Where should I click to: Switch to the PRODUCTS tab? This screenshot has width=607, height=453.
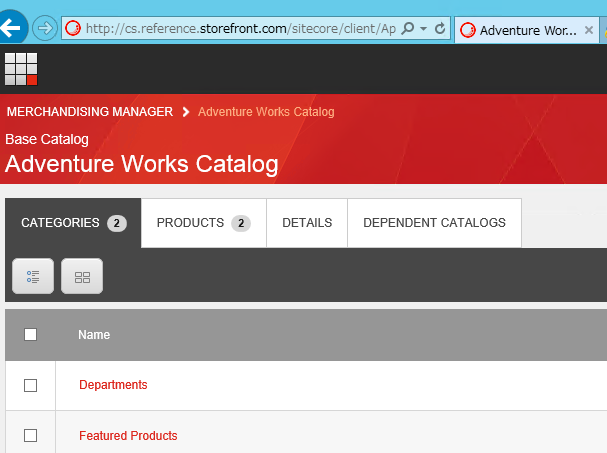click(x=204, y=223)
